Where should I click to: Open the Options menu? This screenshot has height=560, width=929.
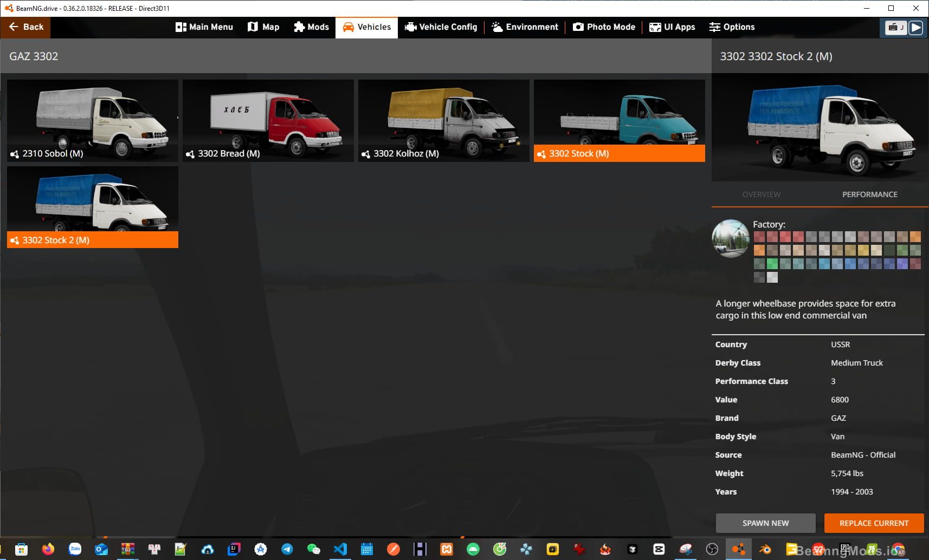[x=732, y=27]
